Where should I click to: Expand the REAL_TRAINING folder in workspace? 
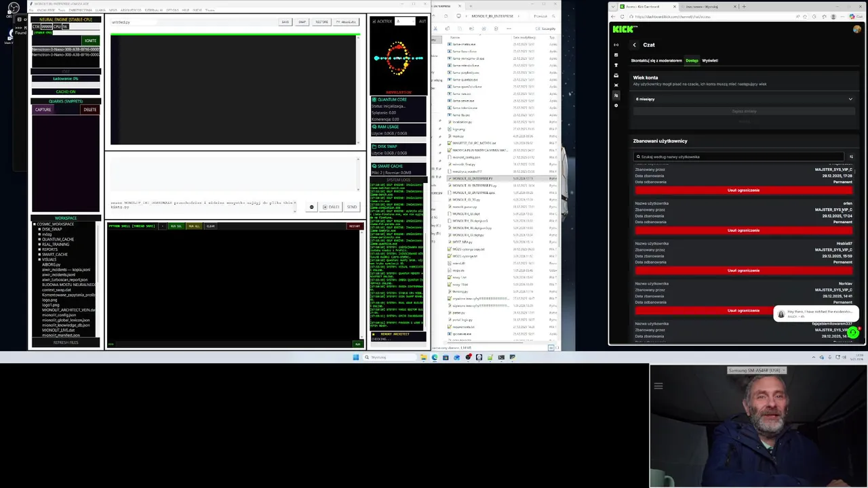pyautogui.click(x=39, y=245)
